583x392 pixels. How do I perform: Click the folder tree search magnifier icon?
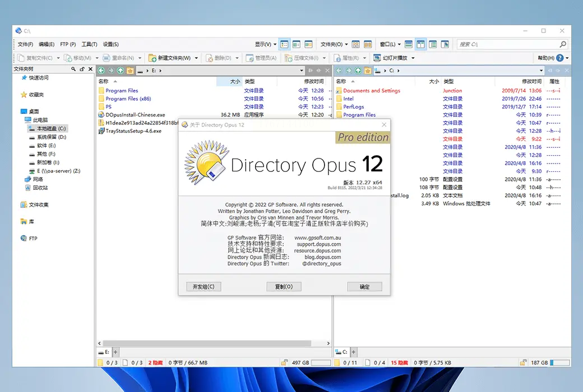tap(73, 69)
